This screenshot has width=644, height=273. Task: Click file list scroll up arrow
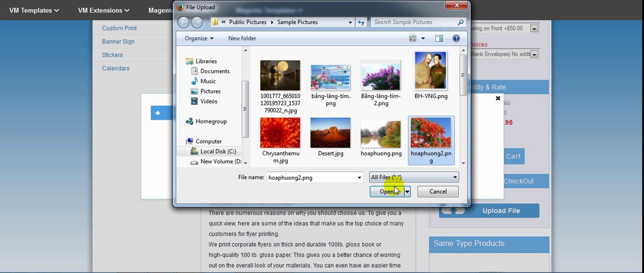463,50
